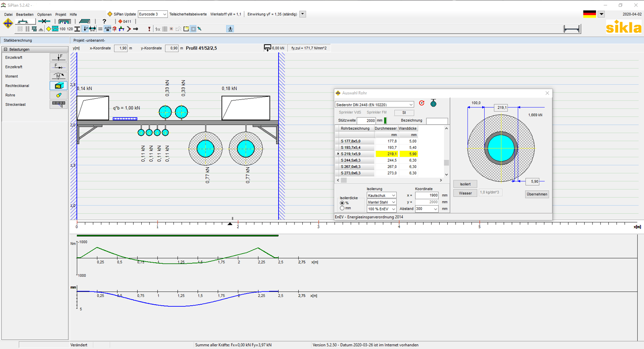Select the Rohre pipe load tool

click(x=59, y=95)
